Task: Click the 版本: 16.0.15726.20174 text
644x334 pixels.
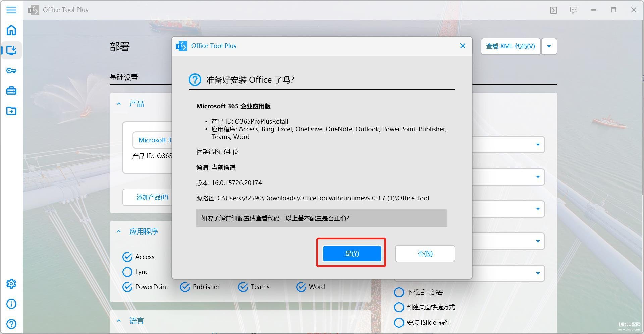Action: coord(229,183)
